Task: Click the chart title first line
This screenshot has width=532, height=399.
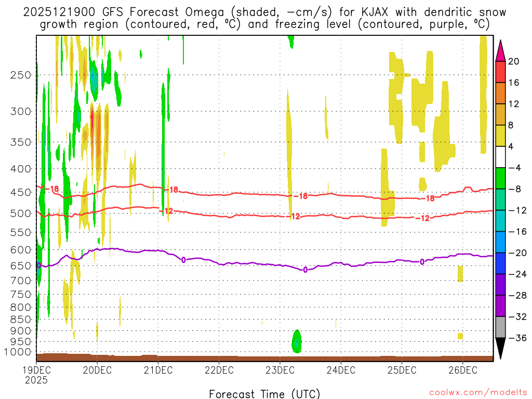Action: (x=264, y=12)
